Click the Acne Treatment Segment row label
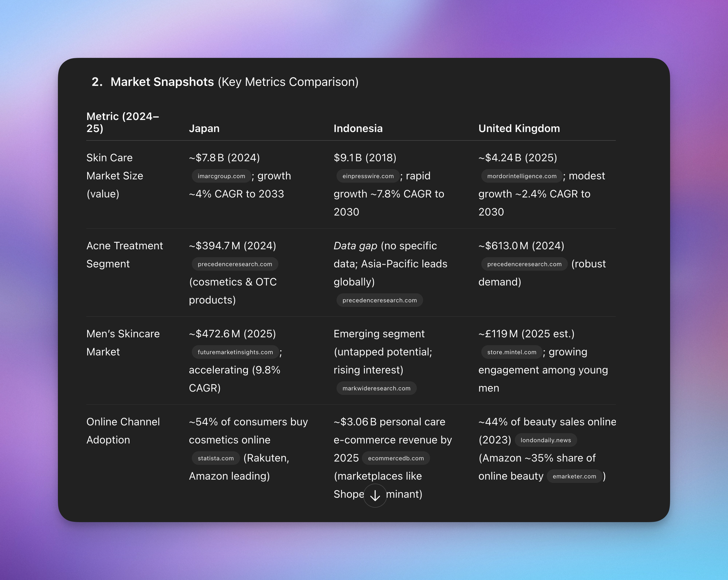This screenshot has width=728, height=580. [124, 255]
